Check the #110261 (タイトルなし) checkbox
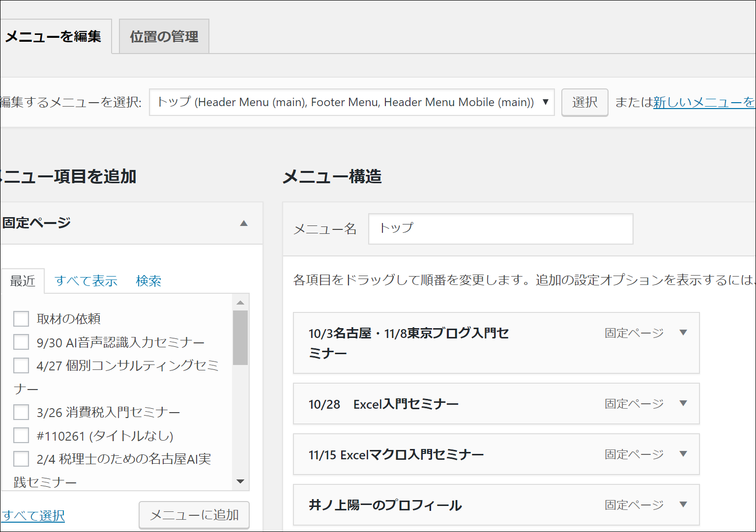This screenshot has width=756, height=532. click(x=21, y=435)
